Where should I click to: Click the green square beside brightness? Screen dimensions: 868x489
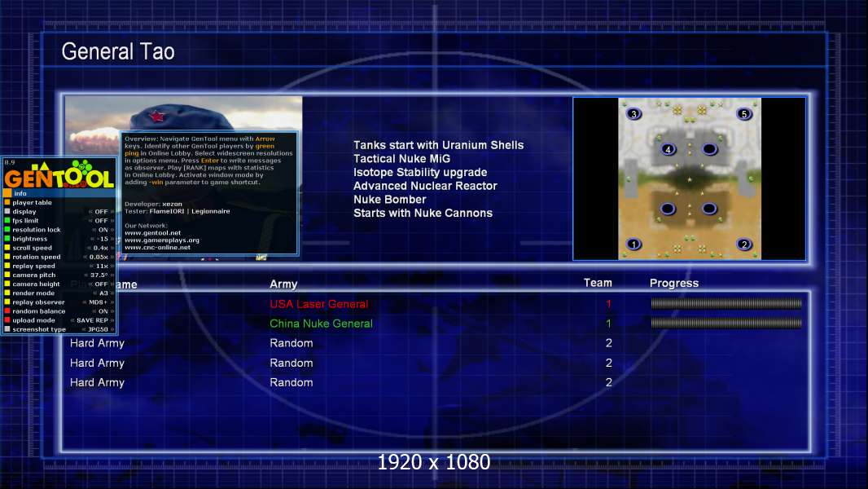click(7, 239)
